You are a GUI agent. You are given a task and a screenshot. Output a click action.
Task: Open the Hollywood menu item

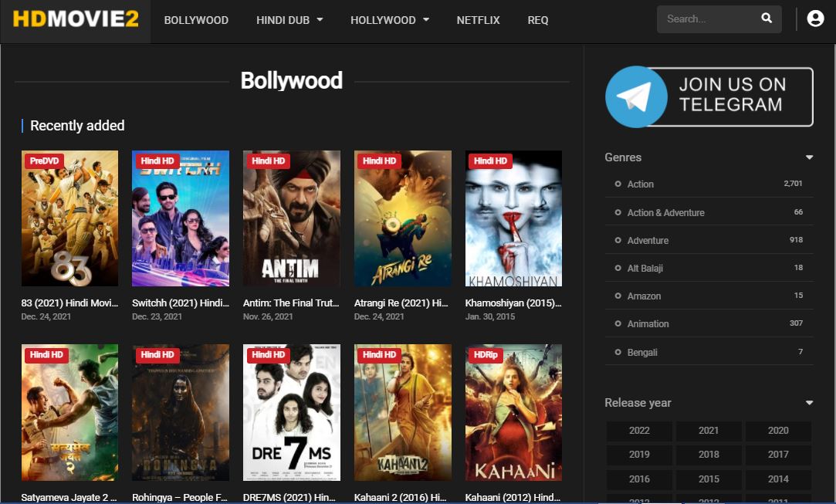click(383, 20)
